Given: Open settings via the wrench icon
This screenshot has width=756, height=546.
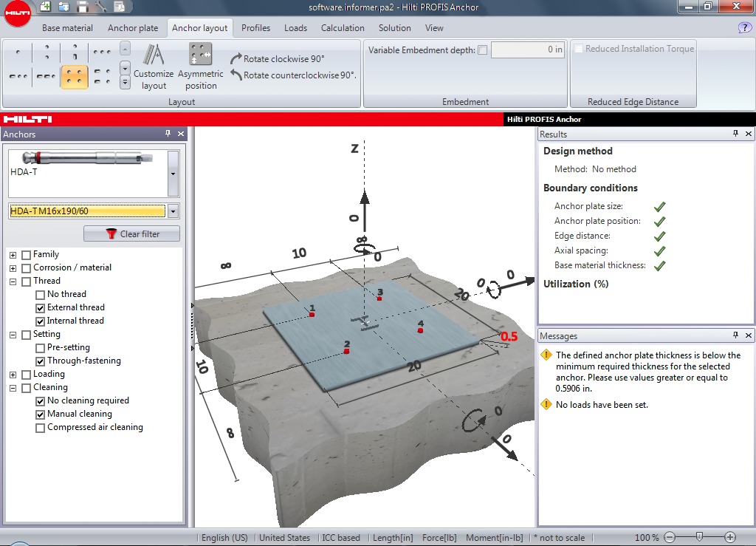Looking at the screenshot, I should point(100,6).
